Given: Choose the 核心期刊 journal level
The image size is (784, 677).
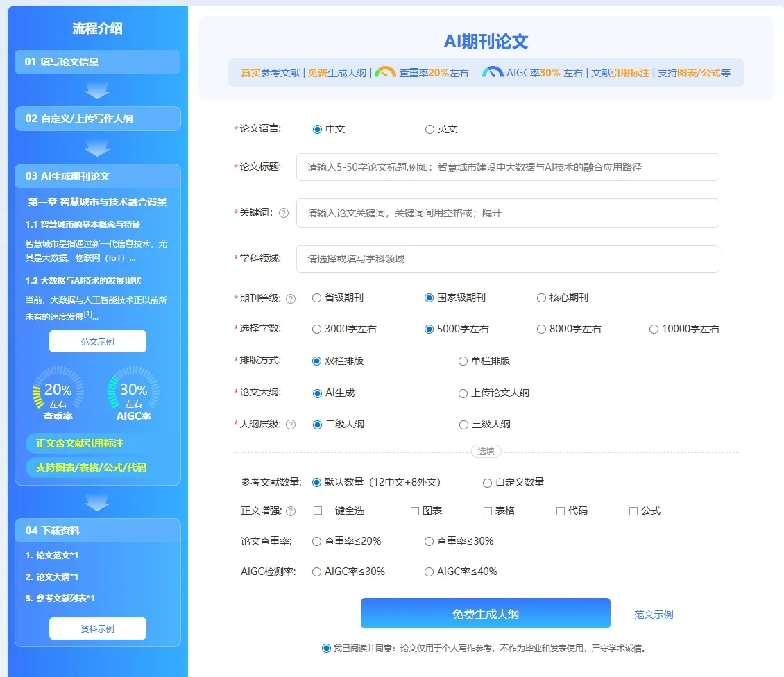Looking at the screenshot, I should (542, 298).
